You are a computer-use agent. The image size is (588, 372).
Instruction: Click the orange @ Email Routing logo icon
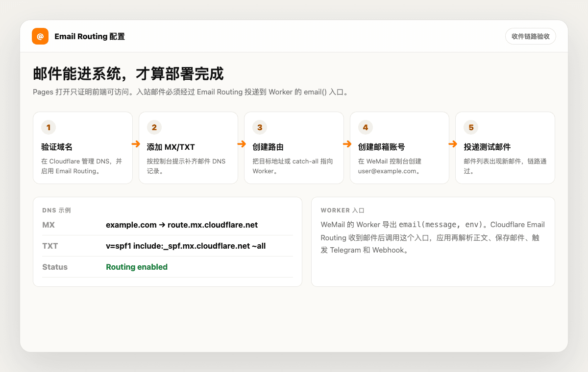(40, 36)
